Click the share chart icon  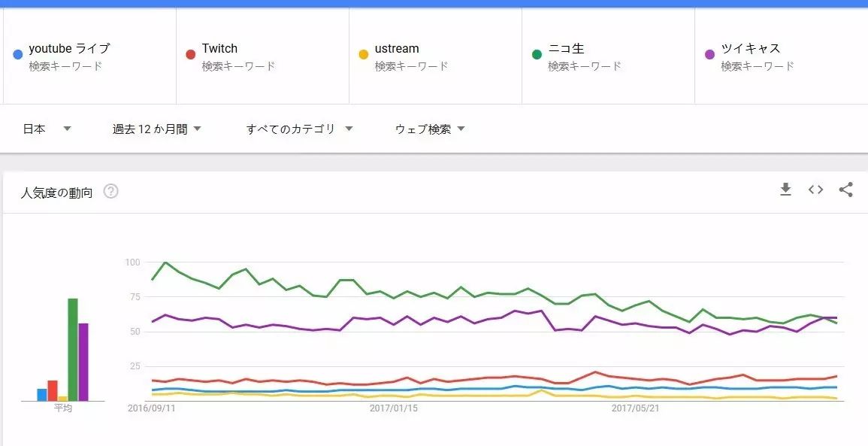pos(845,190)
